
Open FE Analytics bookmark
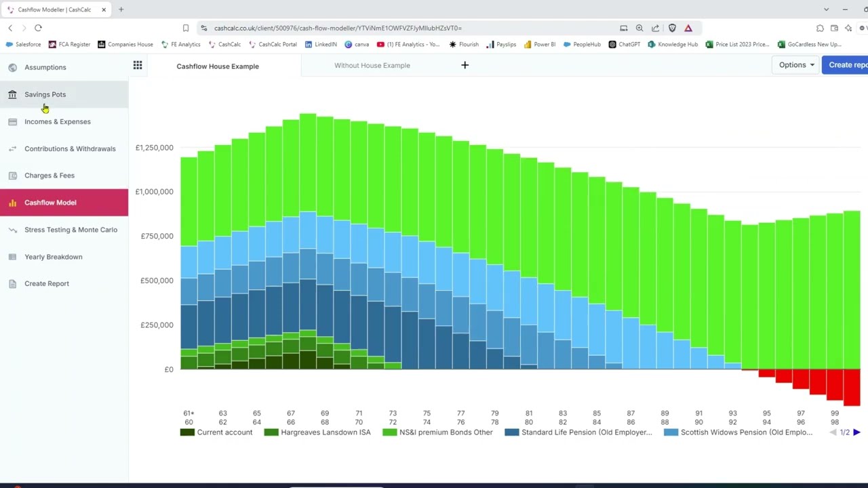[x=180, y=44]
